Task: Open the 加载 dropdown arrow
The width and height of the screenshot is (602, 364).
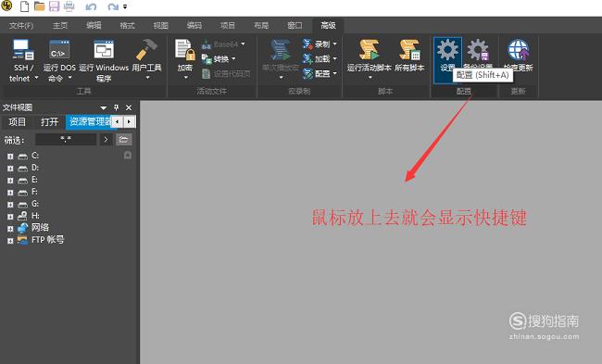Action: pyautogui.click(x=334, y=58)
